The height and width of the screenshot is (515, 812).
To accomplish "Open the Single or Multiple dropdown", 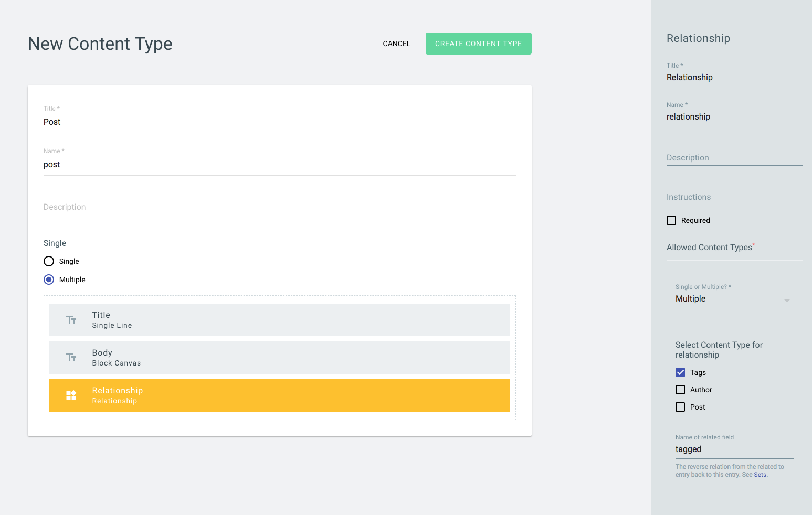I will [734, 299].
